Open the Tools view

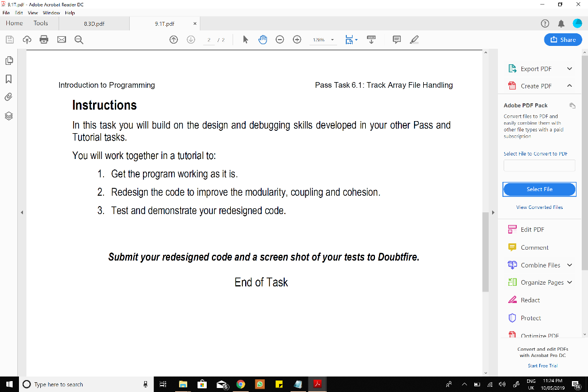[x=41, y=23]
